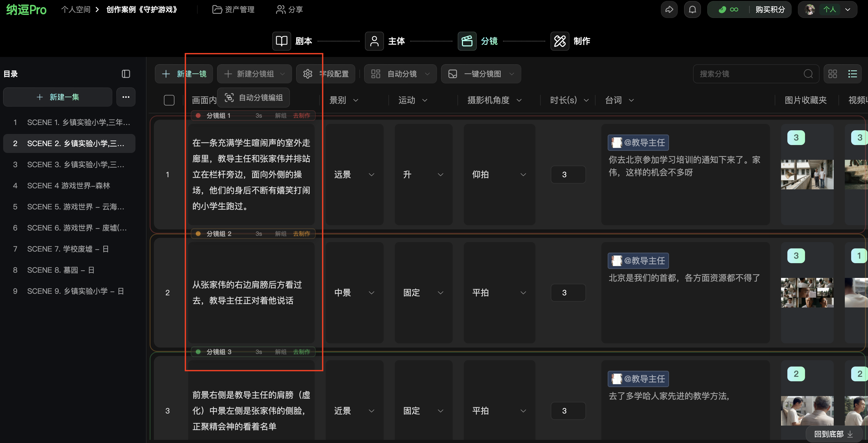This screenshot has width=868, height=443.
Task: Click row 2 画面内容 text cell
Action: point(251,293)
